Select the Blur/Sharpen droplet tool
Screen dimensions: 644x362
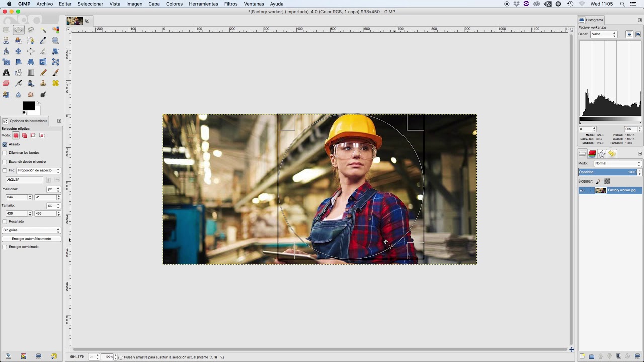coord(18,94)
